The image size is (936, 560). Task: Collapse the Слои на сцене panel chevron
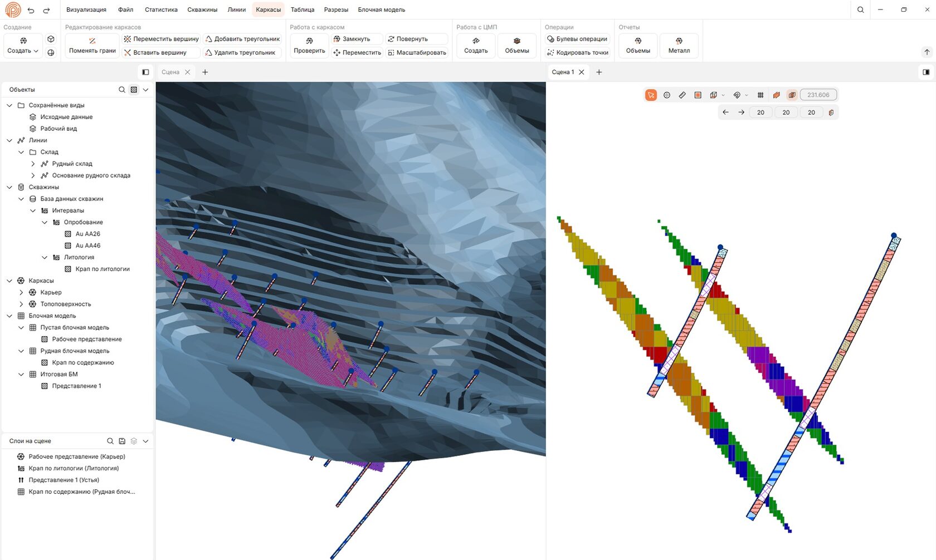click(x=145, y=441)
